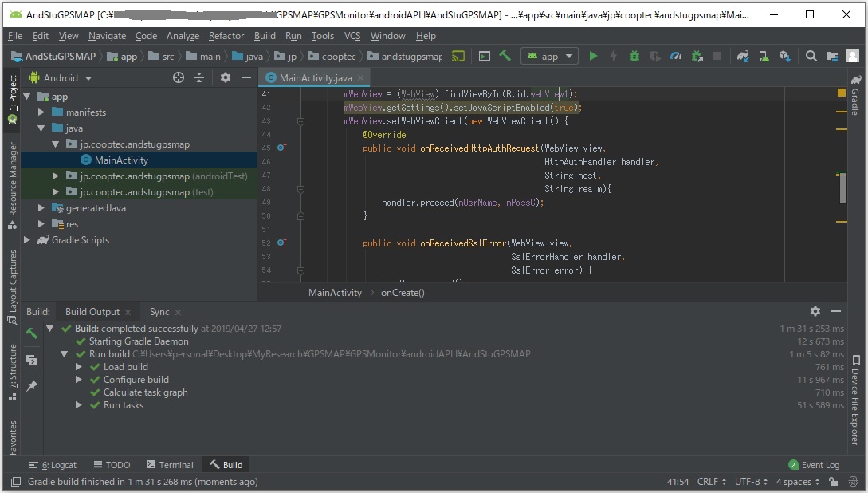Expand the Run tasks build node

click(78, 405)
